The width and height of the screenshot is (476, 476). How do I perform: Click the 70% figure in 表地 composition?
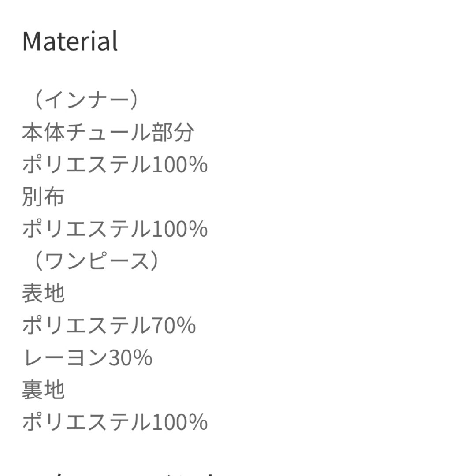(174, 326)
